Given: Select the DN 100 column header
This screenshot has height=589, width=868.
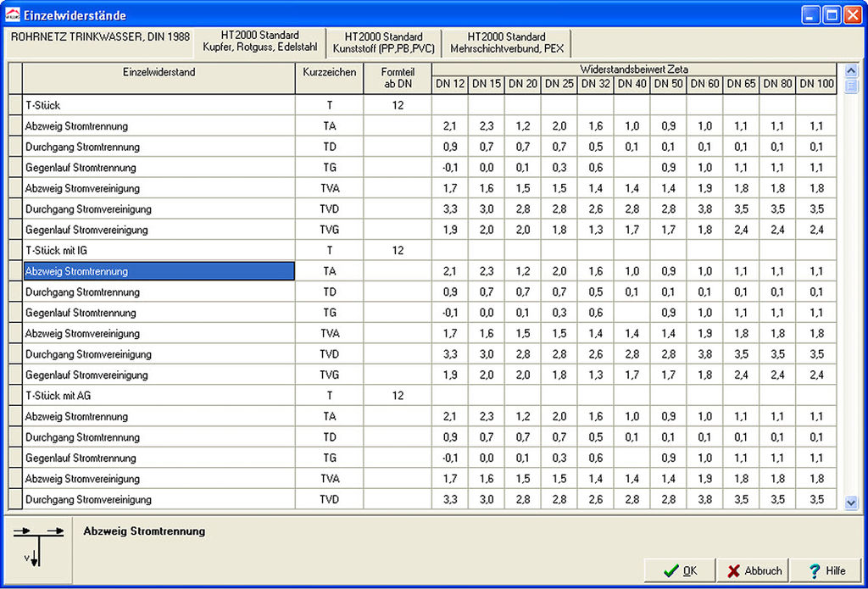Looking at the screenshot, I should (816, 86).
